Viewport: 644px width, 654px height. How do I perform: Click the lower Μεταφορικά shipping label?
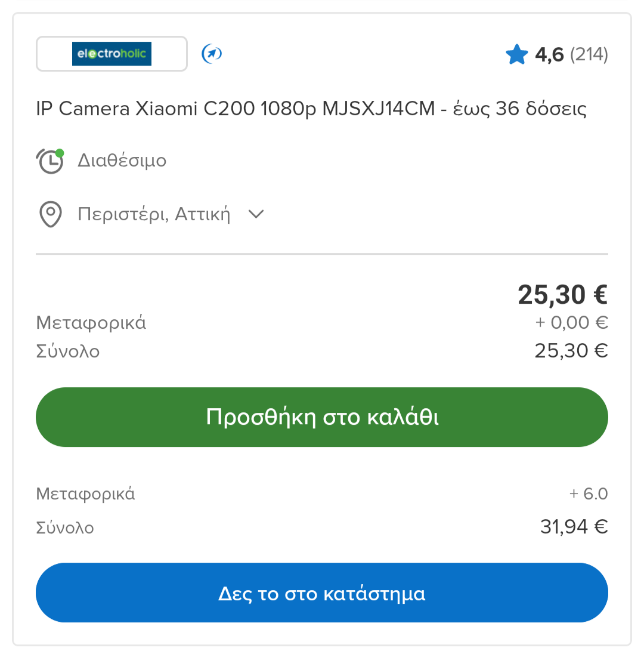coord(85,494)
